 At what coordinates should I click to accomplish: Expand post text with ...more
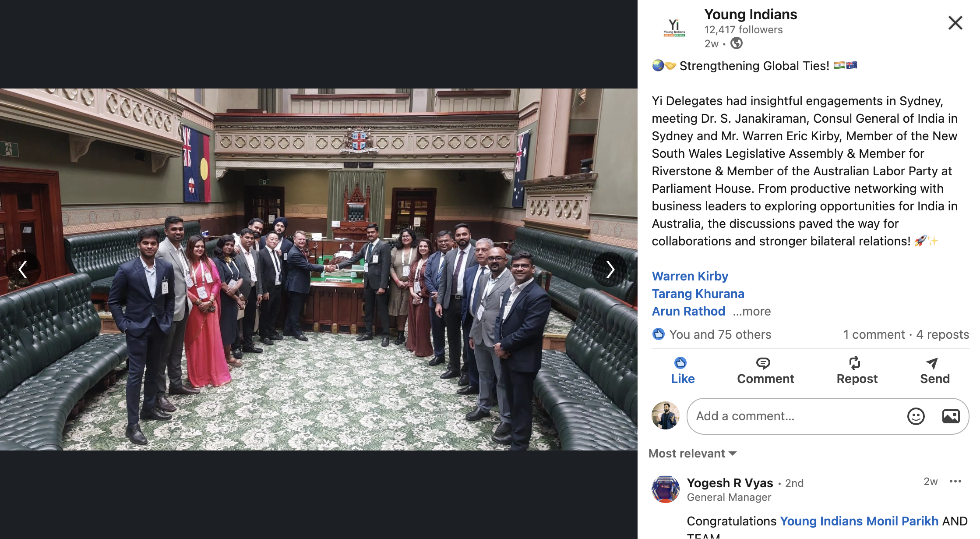point(752,311)
